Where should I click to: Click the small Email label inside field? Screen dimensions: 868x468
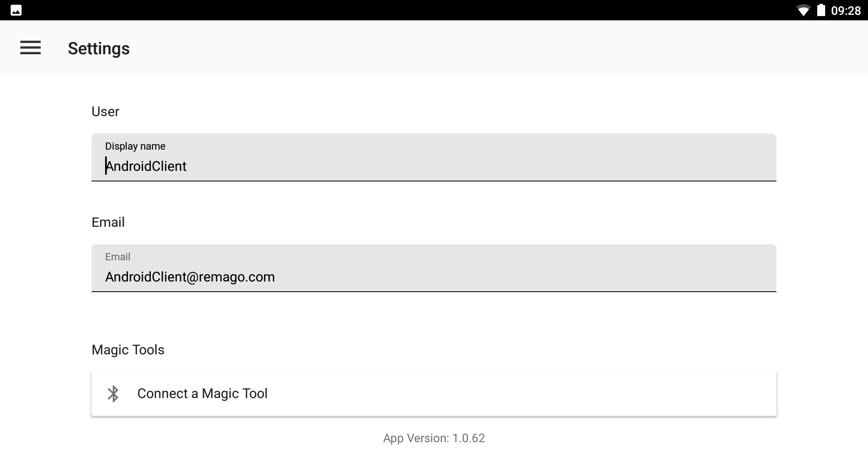[117, 257]
